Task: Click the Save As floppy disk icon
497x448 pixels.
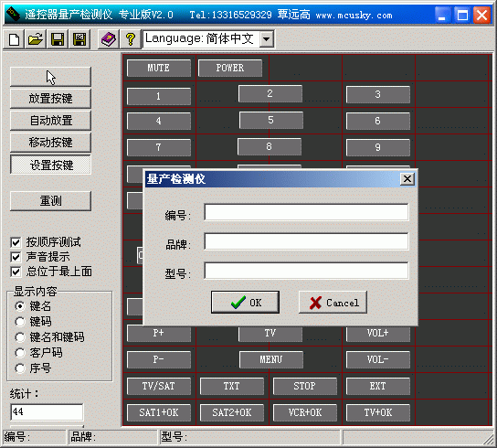Action: pyautogui.click(x=79, y=39)
